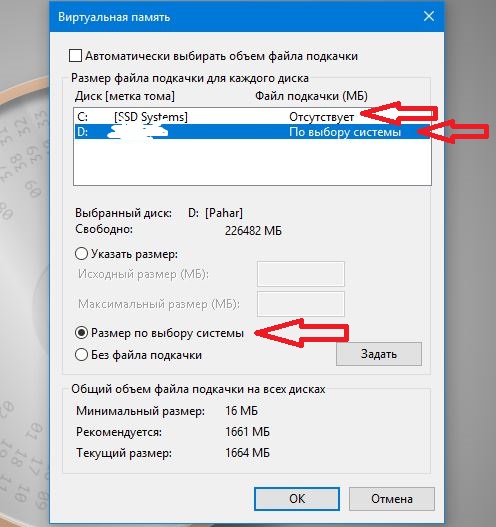Close the Виртуальная память dialog
496x527 pixels.
click(x=428, y=16)
